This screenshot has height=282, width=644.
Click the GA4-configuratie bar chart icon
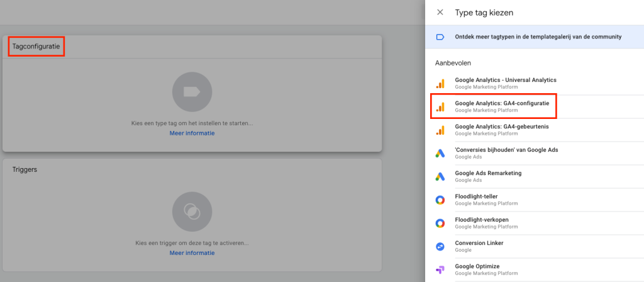[440, 106]
